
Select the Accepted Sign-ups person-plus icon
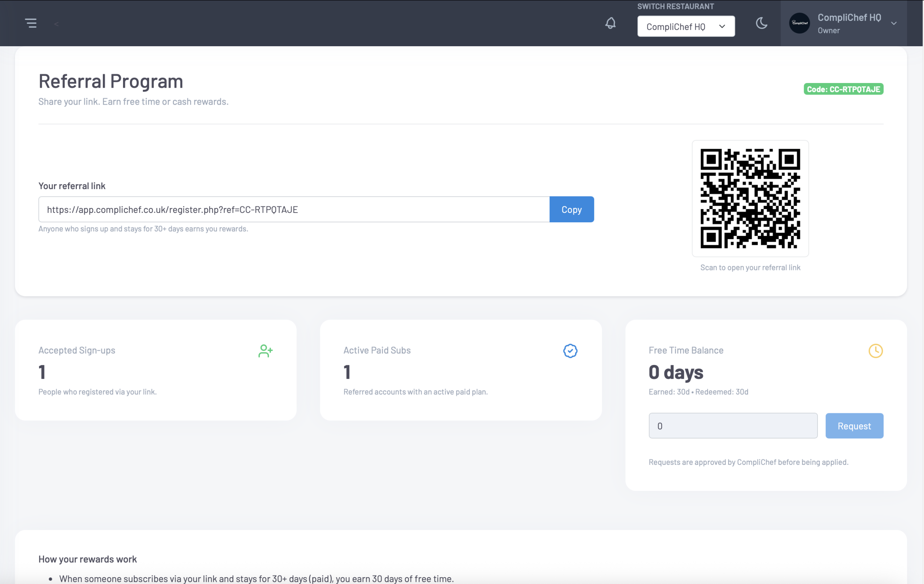(x=266, y=350)
